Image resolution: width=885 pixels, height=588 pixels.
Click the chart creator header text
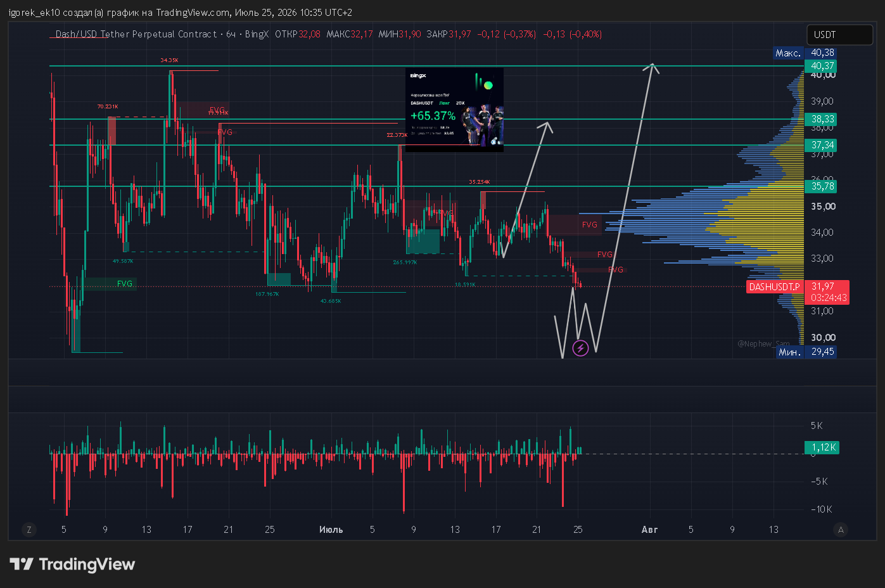coord(181,12)
